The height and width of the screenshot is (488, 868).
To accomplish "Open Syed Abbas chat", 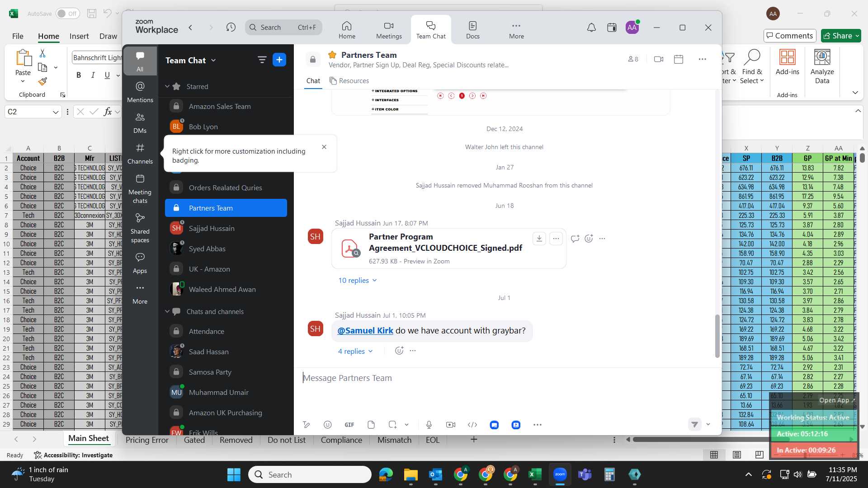I will pyautogui.click(x=226, y=249).
